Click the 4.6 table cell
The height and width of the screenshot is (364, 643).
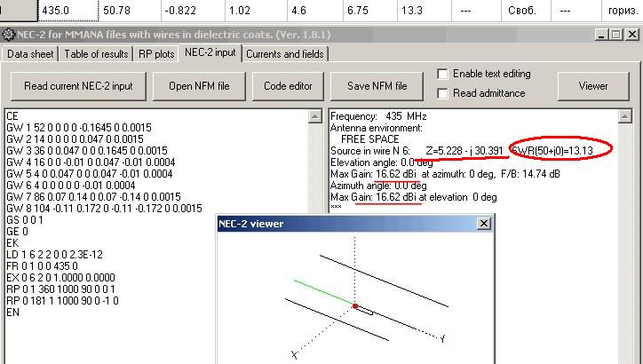pyautogui.click(x=315, y=11)
